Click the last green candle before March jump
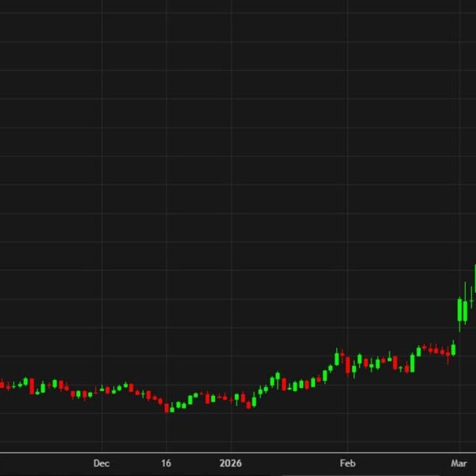The height and width of the screenshot is (476, 476). pos(454,348)
